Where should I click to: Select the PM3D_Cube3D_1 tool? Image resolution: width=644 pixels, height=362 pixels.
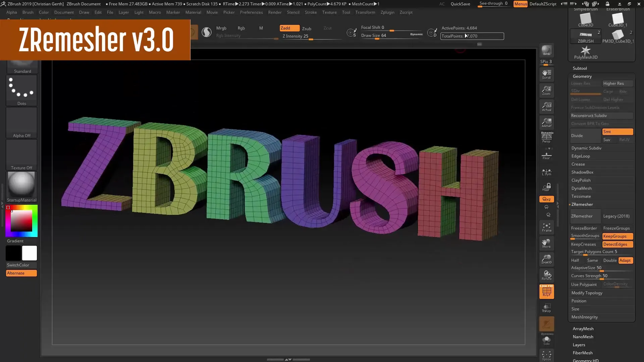click(618, 36)
